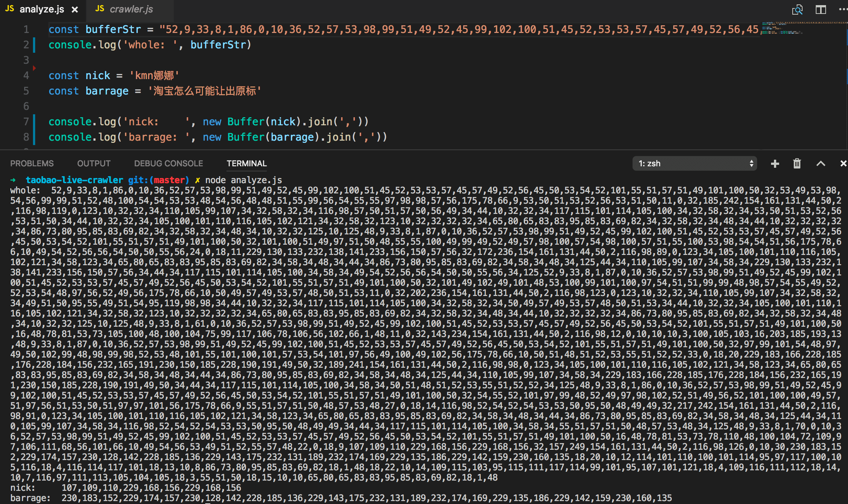The image size is (848, 504).
Task: Click the split editor icon
Action: tap(821, 10)
